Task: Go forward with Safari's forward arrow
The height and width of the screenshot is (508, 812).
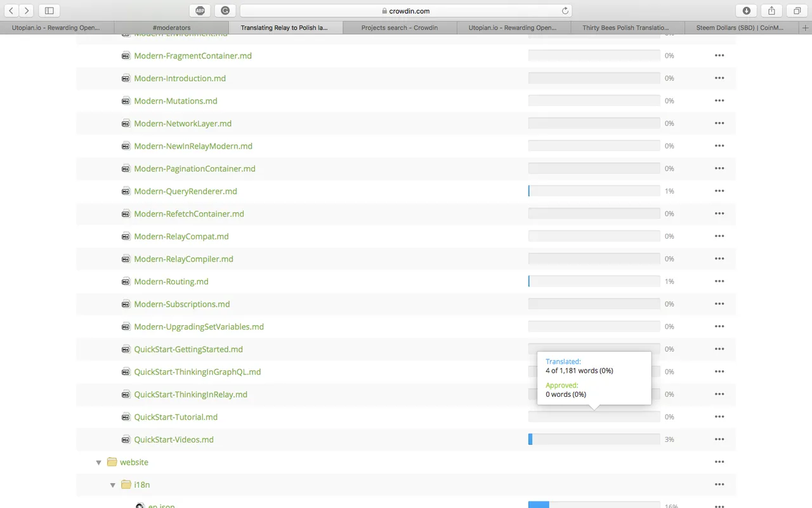Action: click(27, 11)
